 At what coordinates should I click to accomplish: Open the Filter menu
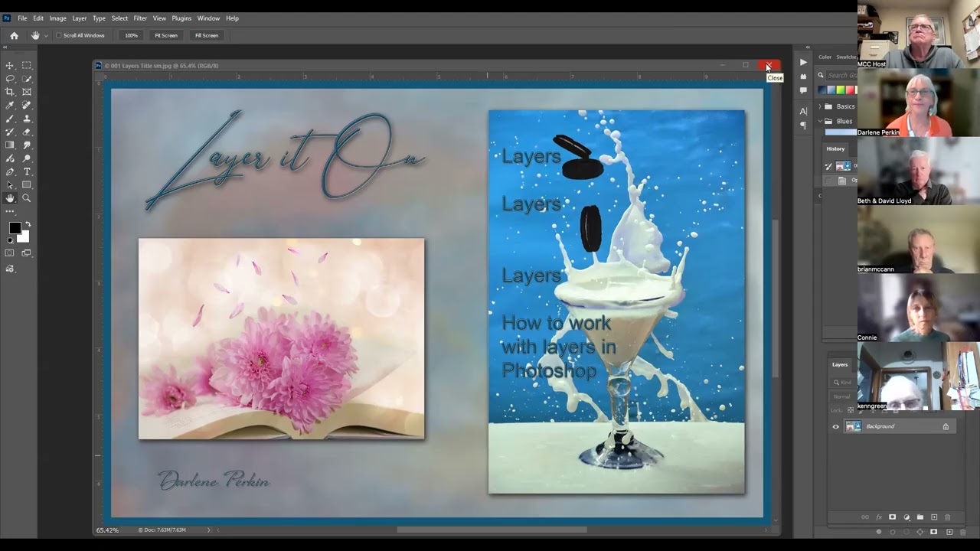click(140, 18)
